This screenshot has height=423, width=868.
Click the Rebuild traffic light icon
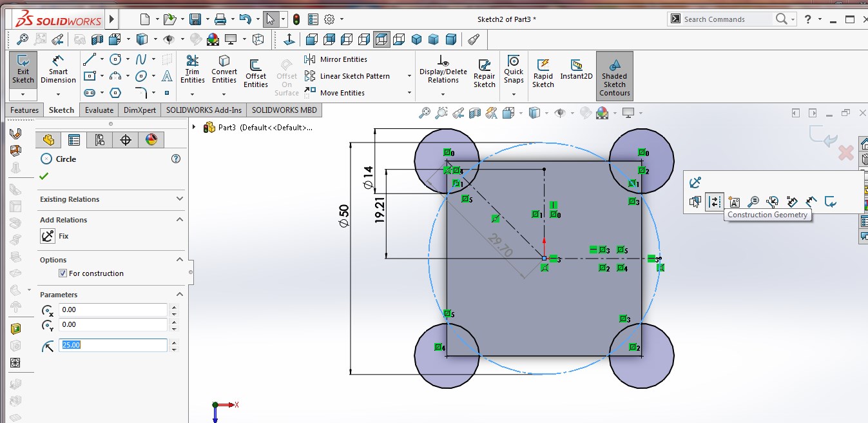pos(296,19)
